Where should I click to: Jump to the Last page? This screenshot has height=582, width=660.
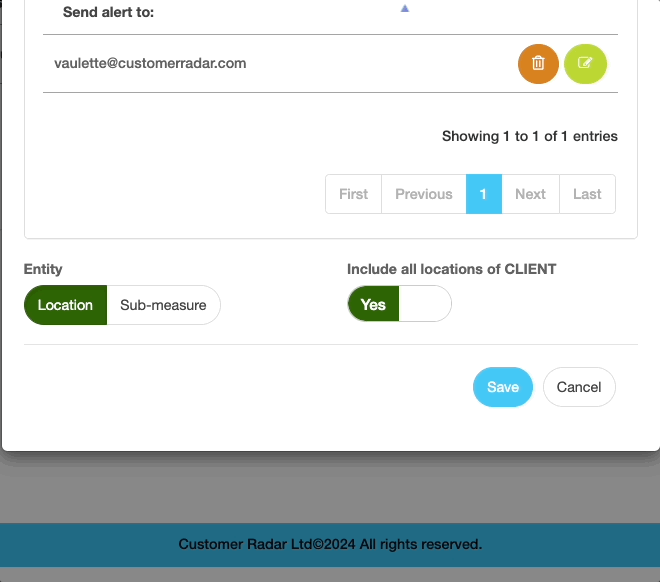[x=587, y=194]
